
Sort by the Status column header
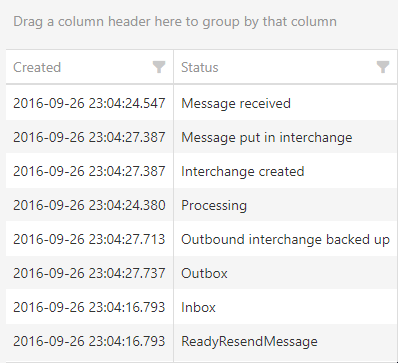pyautogui.click(x=200, y=67)
